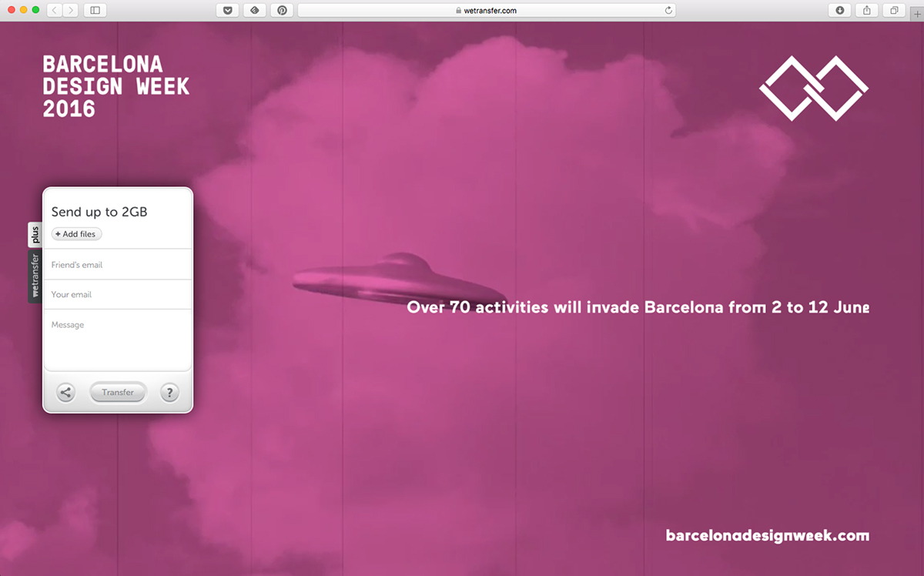
Task: Open the Safari downloads icon
Action: (839, 10)
